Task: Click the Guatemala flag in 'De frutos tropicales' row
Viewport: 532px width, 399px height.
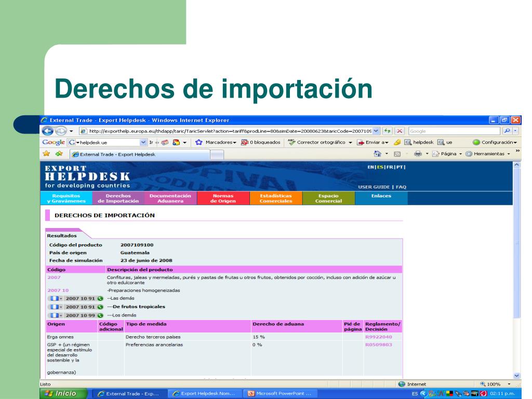Action: [x=54, y=307]
